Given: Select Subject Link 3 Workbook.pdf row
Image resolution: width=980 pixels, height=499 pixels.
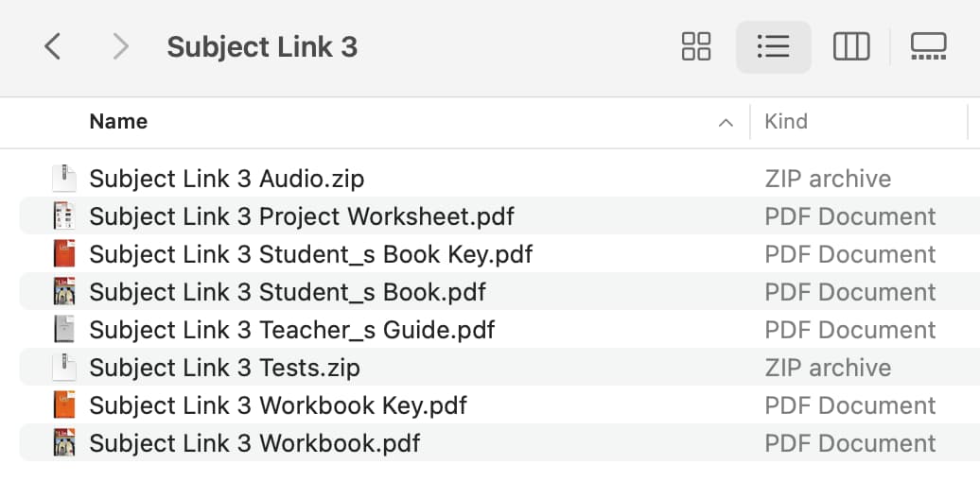Looking at the screenshot, I should coord(500,443).
